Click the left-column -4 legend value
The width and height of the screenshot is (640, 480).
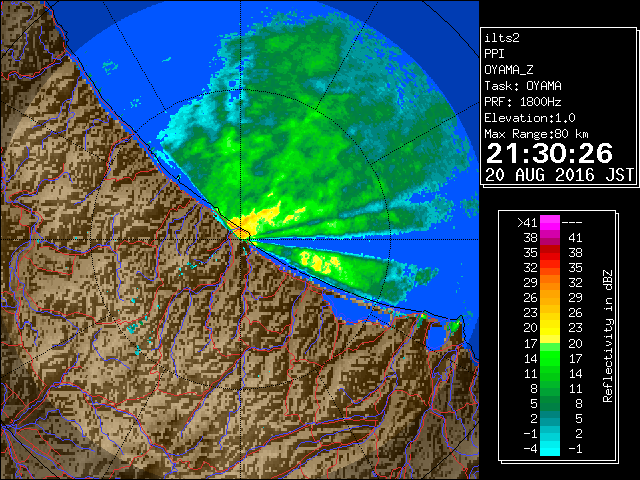531,449
